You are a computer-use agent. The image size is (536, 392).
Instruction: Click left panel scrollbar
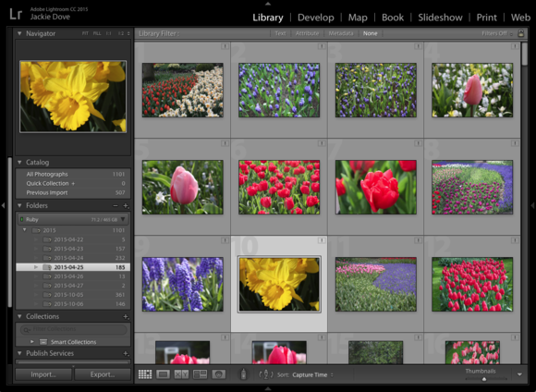[x=10, y=233]
